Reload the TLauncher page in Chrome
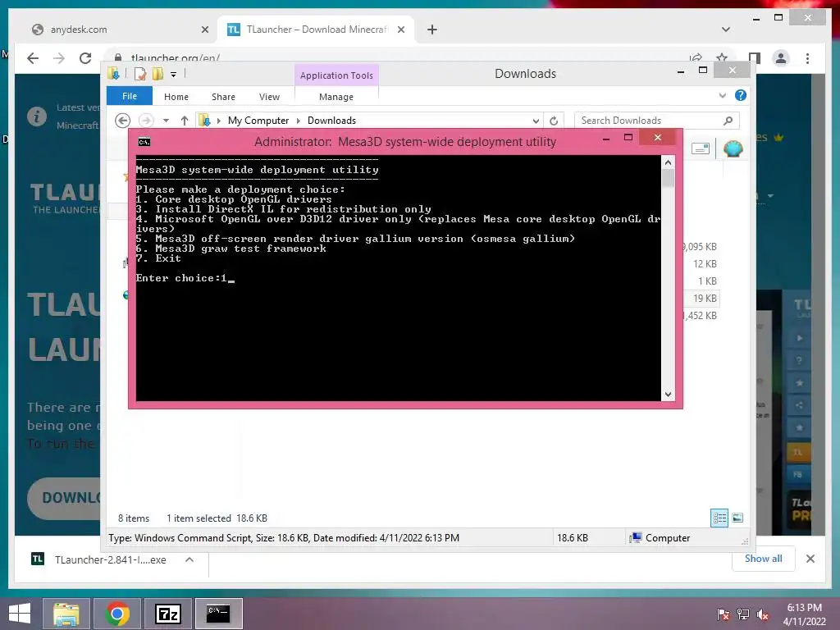Screen dimensions: 840x630 [85, 58]
